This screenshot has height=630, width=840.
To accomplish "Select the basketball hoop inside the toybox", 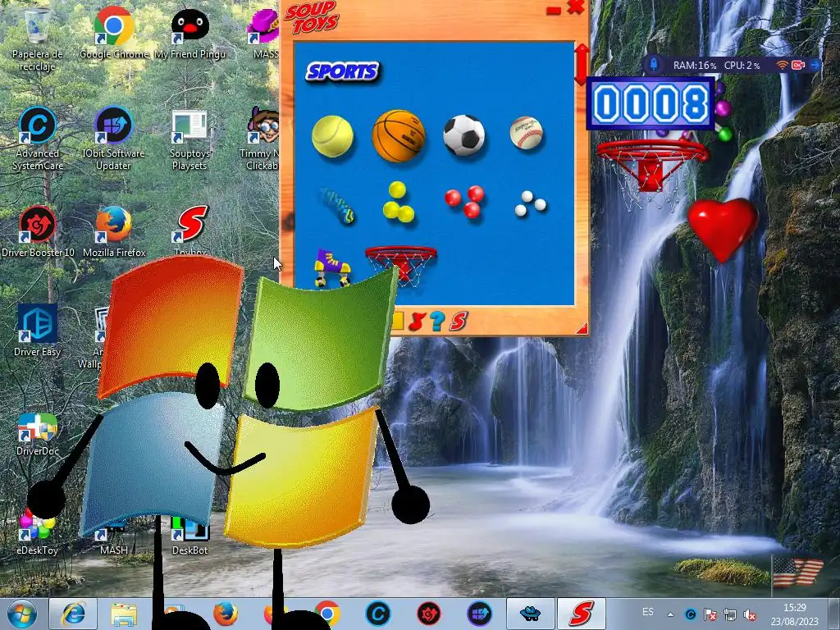I will 400,265.
